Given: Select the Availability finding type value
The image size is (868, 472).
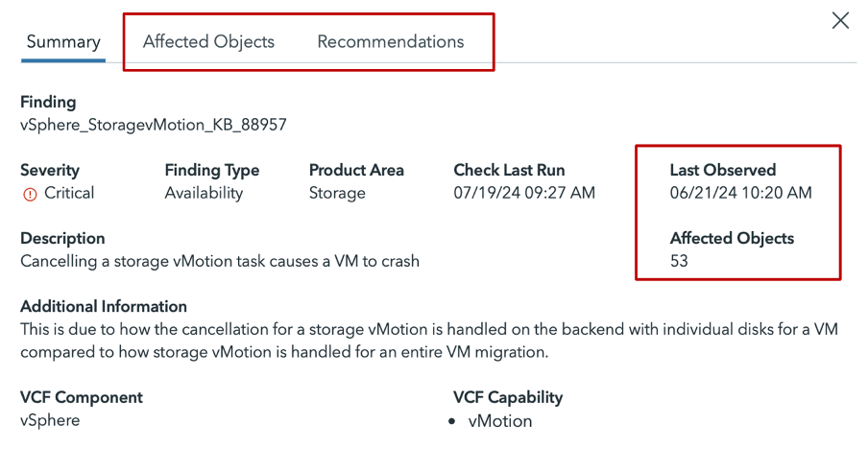Looking at the screenshot, I should [204, 193].
